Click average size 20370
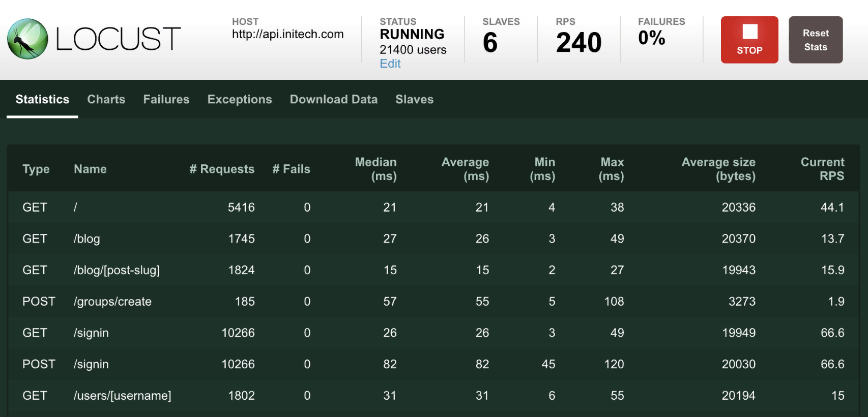Image resolution: width=868 pixels, height=417 pixels. tap(739, 239)
